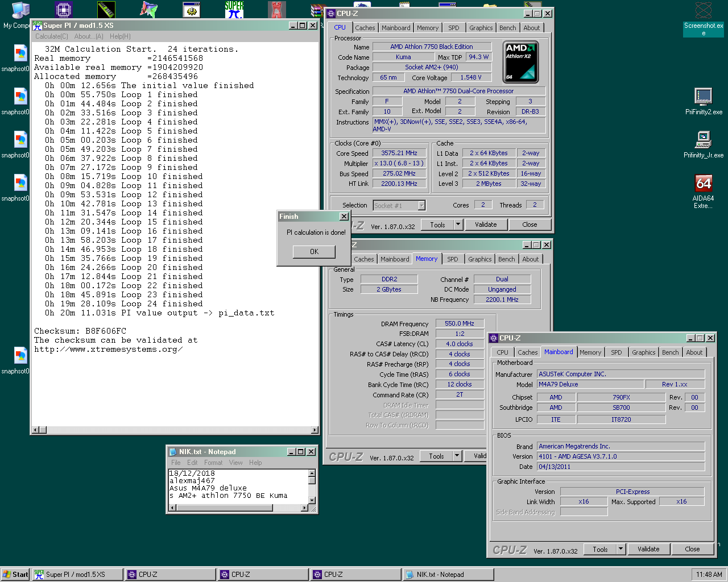Click the Notepad vertical scrollbar up arrow
The image size is (728, 582).
pyautogui.click(x=312, y=473)
